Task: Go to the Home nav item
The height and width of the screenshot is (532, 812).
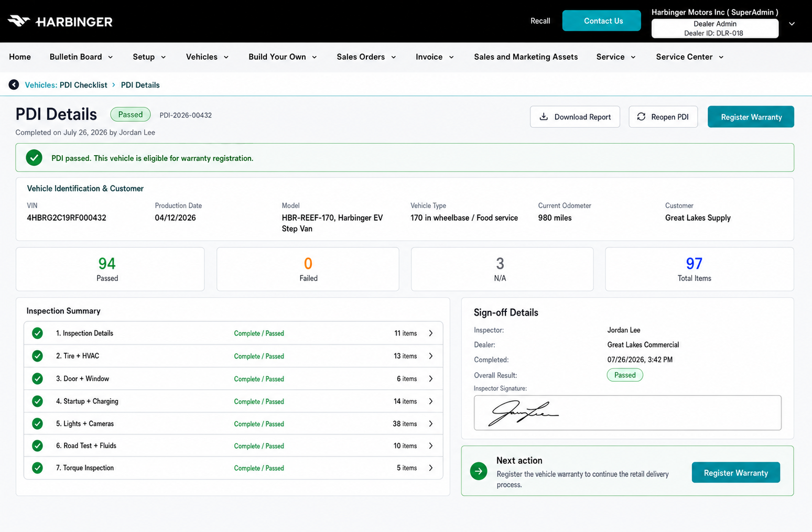Action: pos(20,57)
